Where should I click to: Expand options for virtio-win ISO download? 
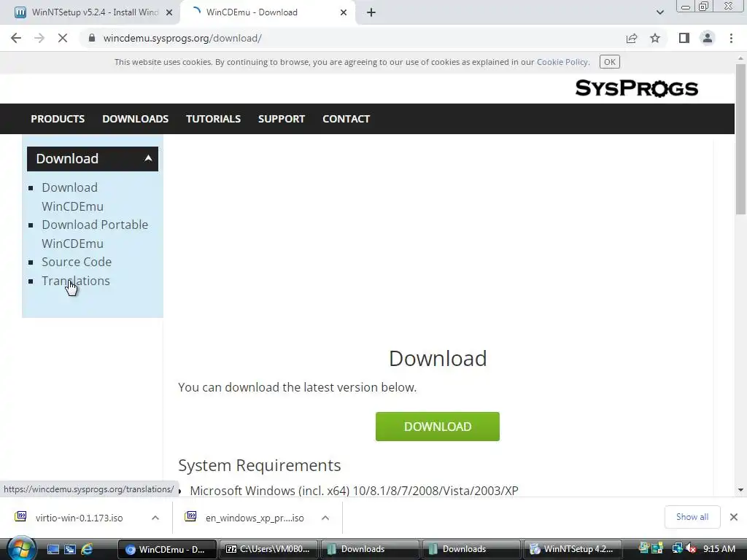click(155, 518)
